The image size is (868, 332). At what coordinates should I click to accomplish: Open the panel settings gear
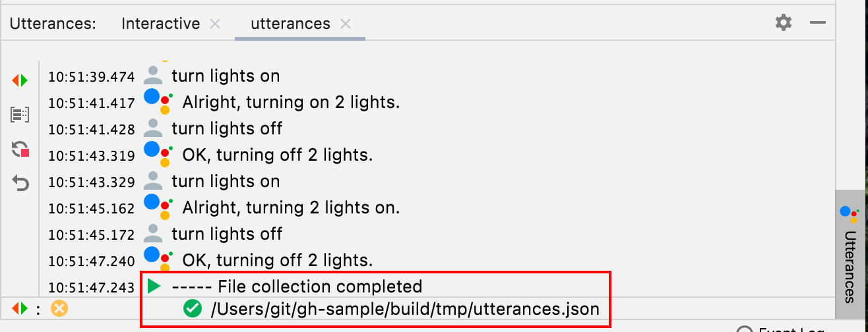pos(783,23)
